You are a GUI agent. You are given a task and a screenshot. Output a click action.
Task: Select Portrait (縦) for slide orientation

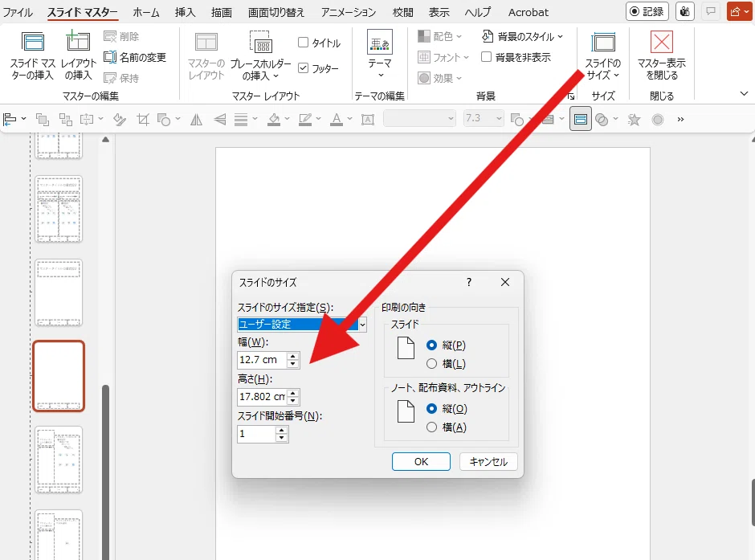point(431,345)
